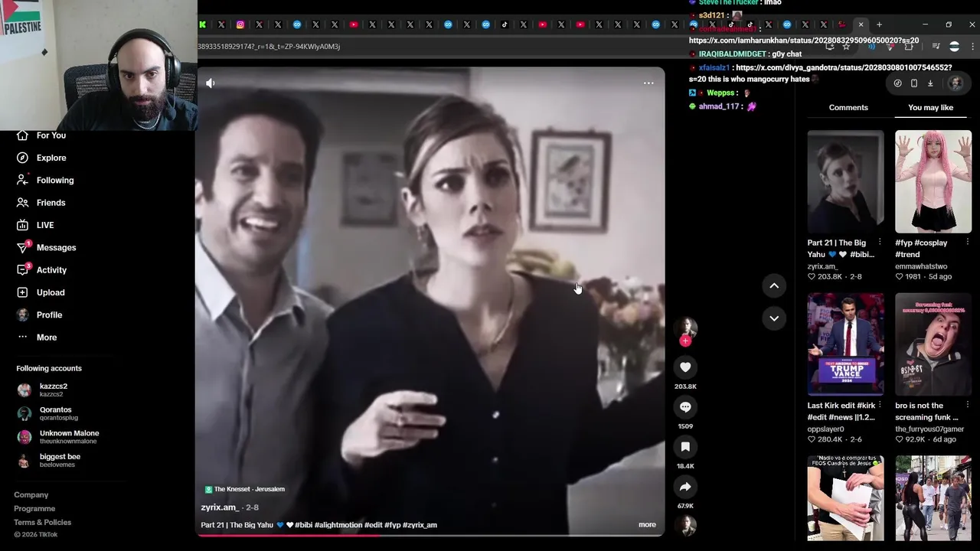Switch to the Comments tab
The image size is (980, 551).
[x=848, y=108]
